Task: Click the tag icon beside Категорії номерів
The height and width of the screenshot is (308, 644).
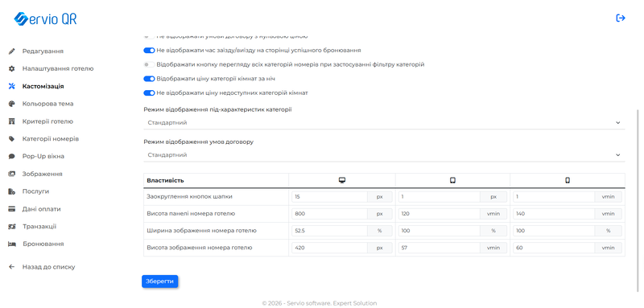Action: [x=11, y=139]
